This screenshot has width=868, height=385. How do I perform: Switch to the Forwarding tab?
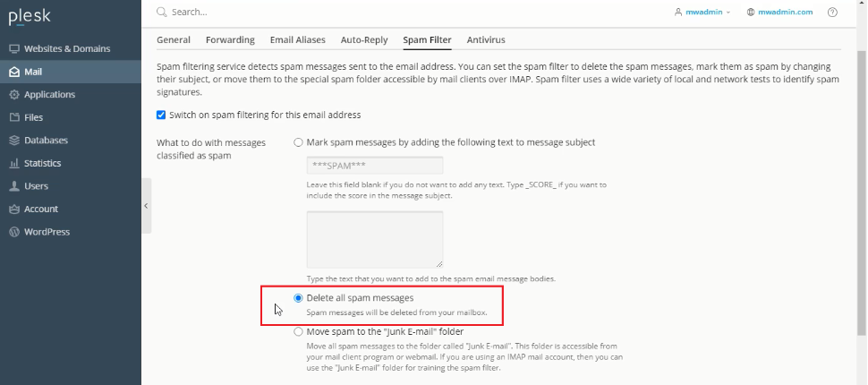click(x=230, y=40)
